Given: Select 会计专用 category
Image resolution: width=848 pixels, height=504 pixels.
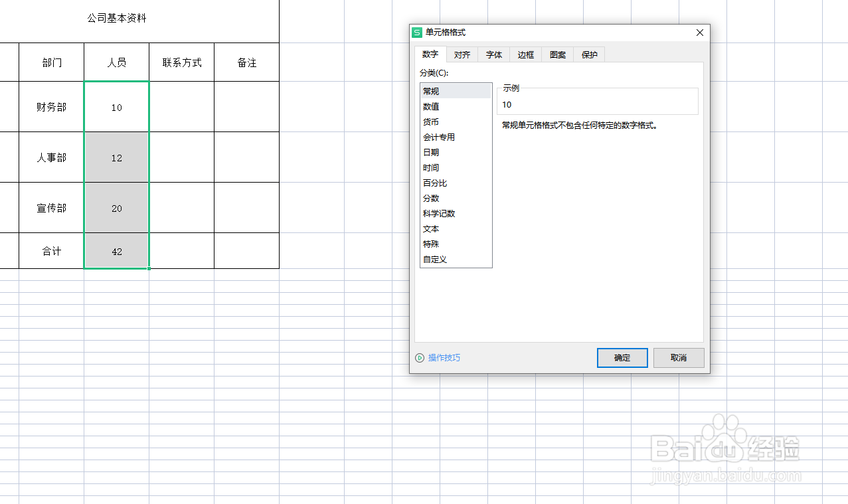Looking at the screenshot, I should (x=456, y=137).
